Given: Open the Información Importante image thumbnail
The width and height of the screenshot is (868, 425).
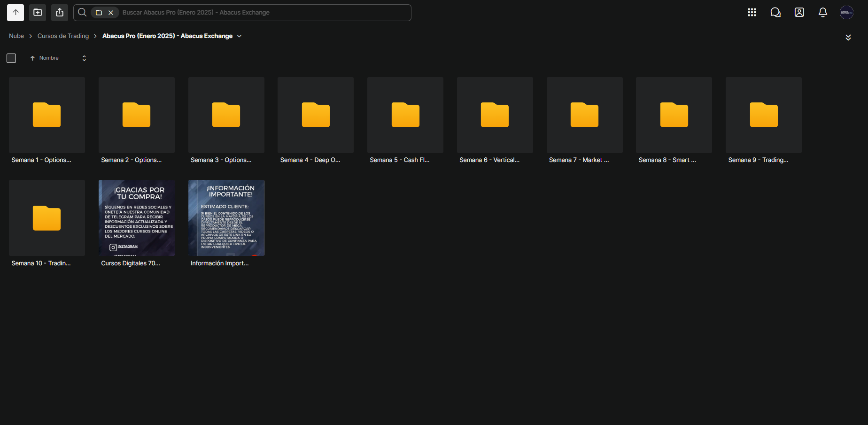Looking at the screenshot, I should pyautogui.click(x=226, y=218).
